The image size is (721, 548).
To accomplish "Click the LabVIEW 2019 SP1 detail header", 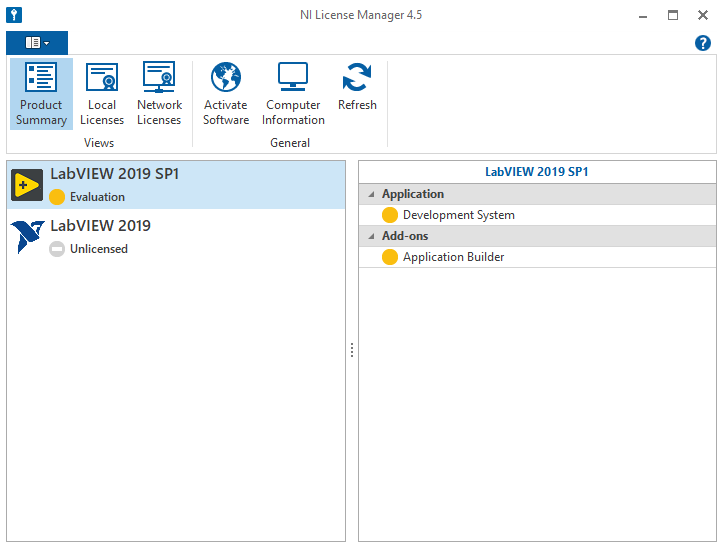I will point(537,172).
